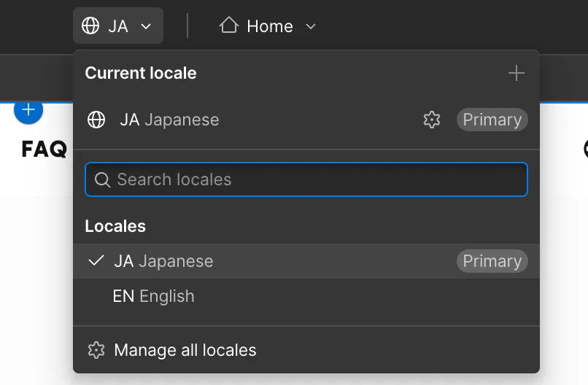Click the globe icon beside JA in top bar
Image resolution: width=588 pixels, height=385 pixels.
pyautogui.click(x=90, y=26)
